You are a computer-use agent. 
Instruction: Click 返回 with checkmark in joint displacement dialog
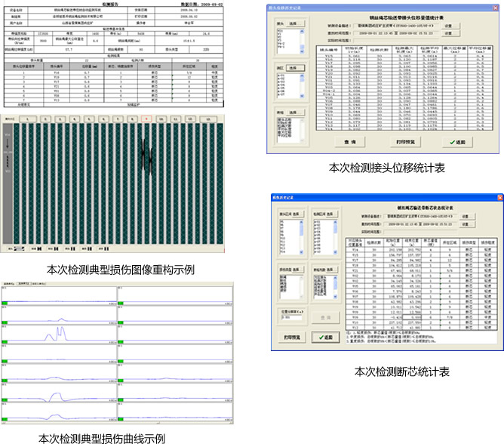(x=456, y=142)
